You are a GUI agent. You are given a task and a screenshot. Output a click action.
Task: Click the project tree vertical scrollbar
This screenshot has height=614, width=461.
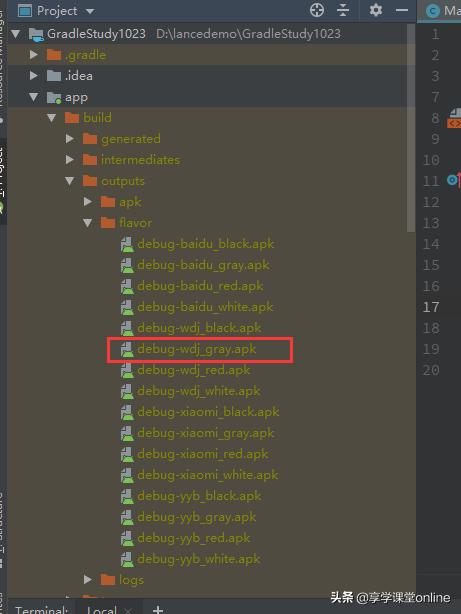click(x=410, y=128)
